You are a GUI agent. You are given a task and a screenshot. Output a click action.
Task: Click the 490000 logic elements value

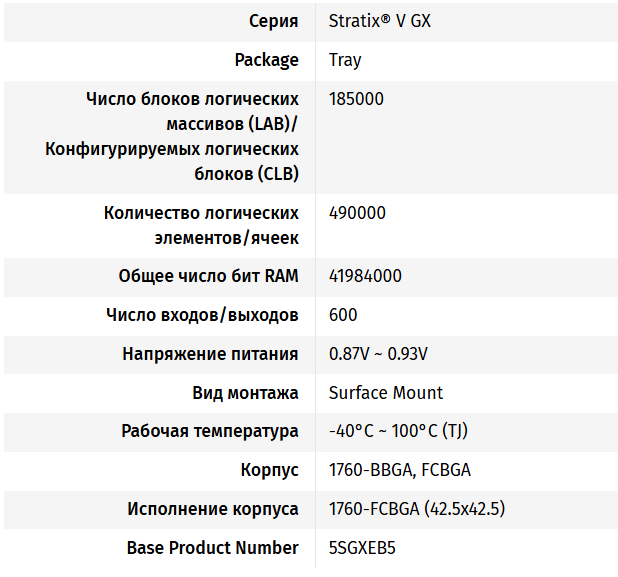pos(357,213)
